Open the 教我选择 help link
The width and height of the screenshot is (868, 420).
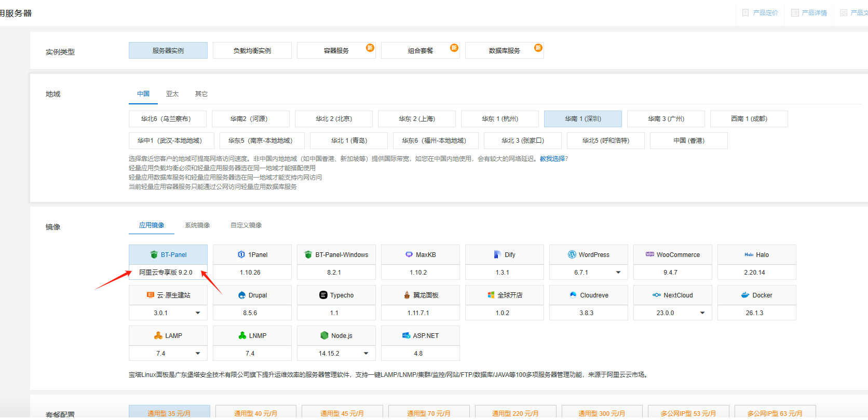(552, 159)
